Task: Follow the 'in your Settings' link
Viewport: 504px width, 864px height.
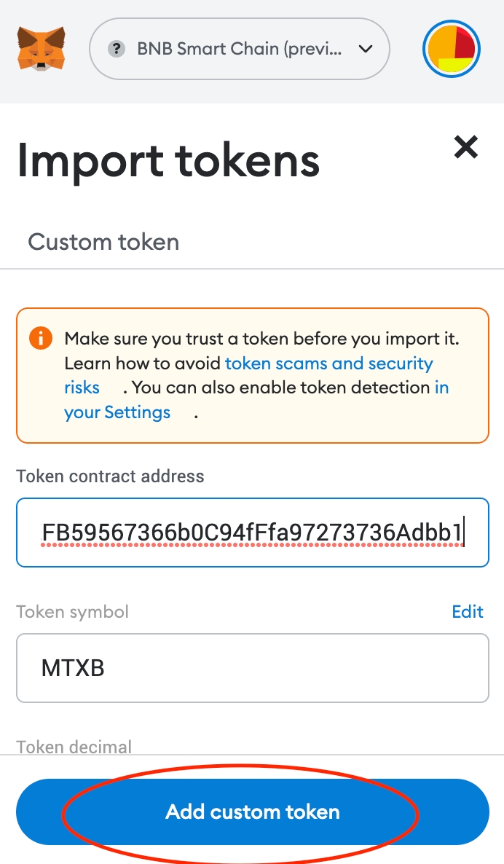Action: [x=117, y=412]
